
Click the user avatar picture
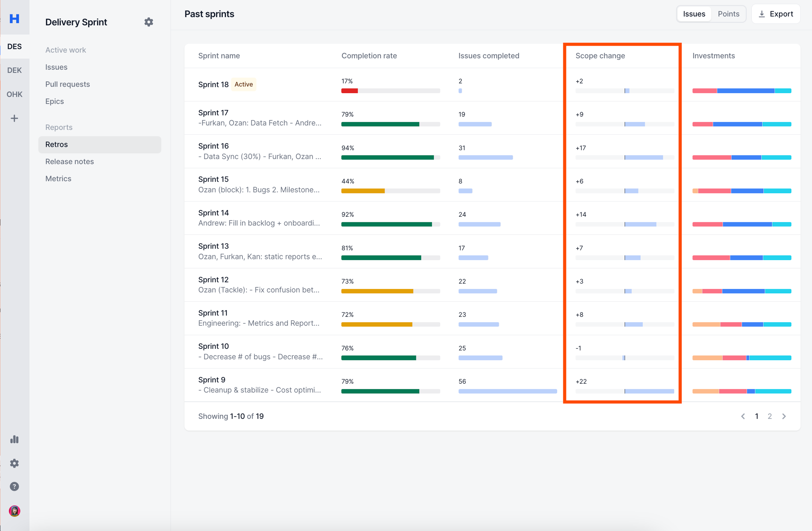pyautogui.click(x=14, y=511)
